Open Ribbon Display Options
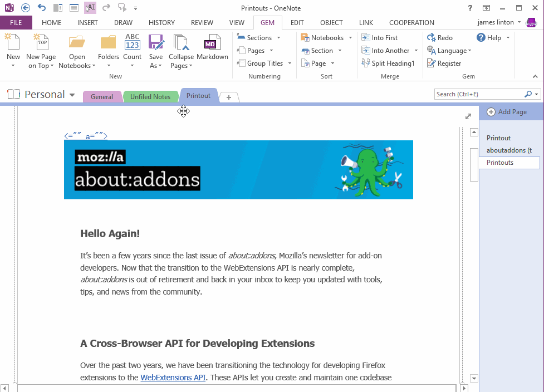Image resolution: width=544 pixels, height=392 pixels. 487,8
